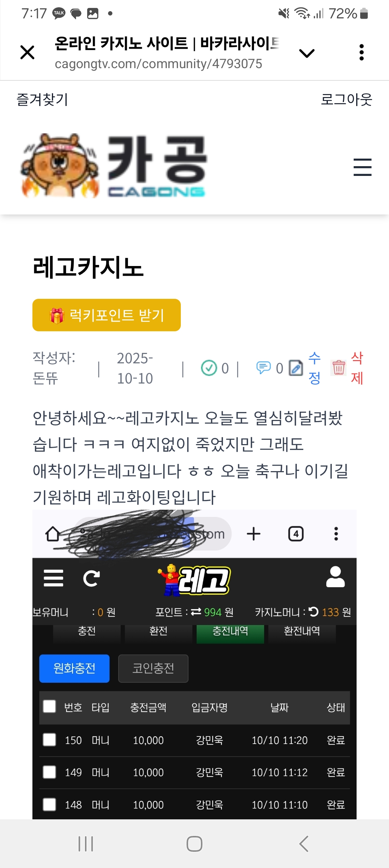The image size is (389, 868).
Task: Open the 즐겨찾기 favorites link
Action: [43, 99]
